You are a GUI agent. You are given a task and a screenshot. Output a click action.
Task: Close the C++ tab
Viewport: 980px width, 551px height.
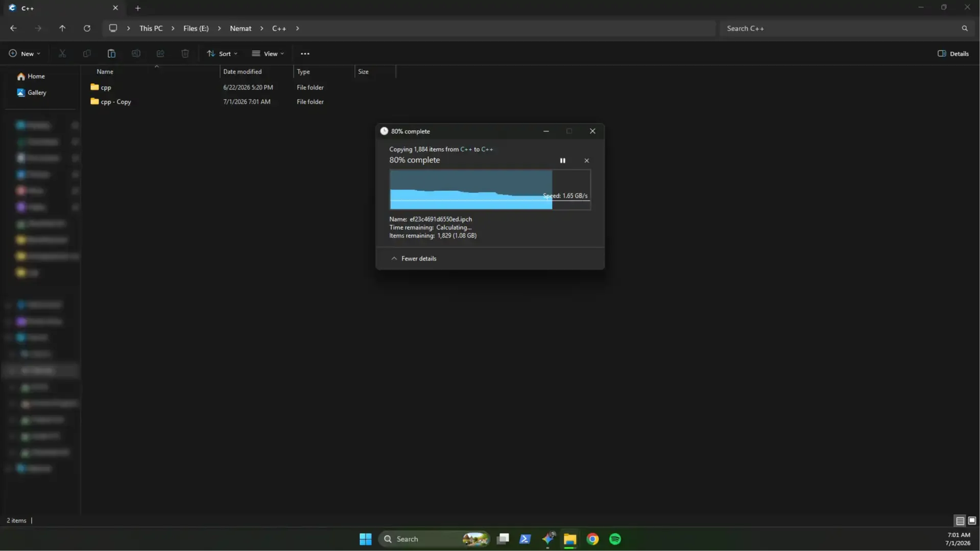(115, 8)
